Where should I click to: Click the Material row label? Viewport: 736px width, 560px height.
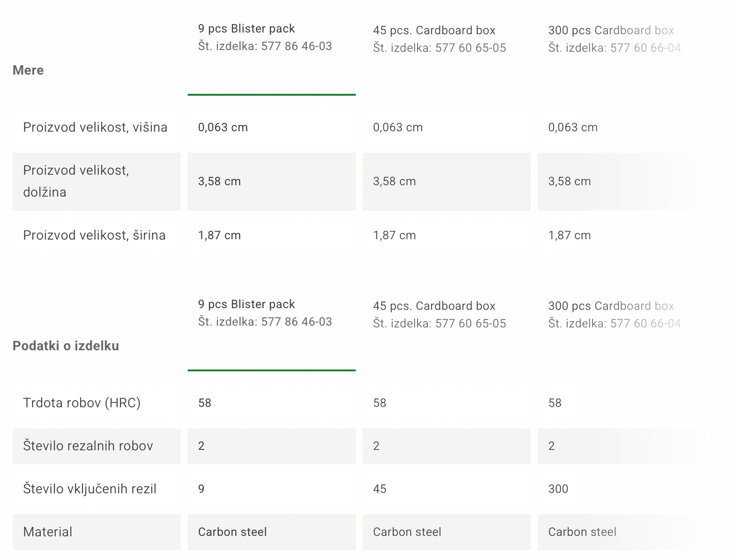[x=47, y=532]
